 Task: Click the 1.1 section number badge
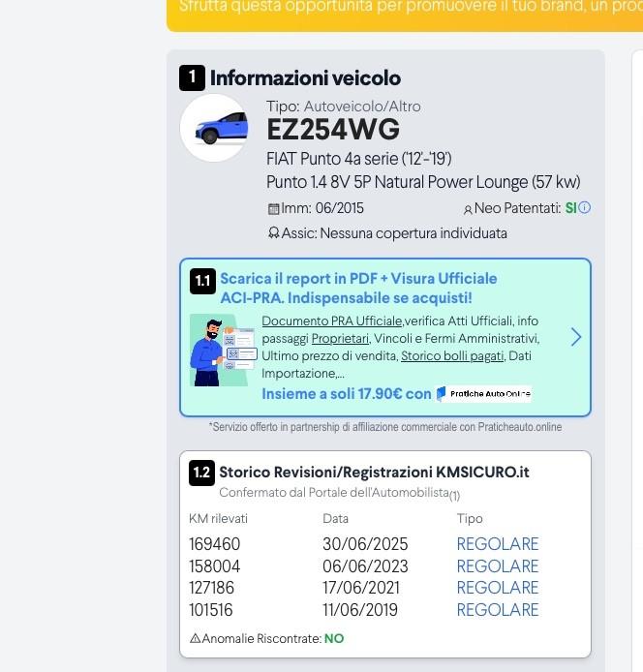coord(202,281)
